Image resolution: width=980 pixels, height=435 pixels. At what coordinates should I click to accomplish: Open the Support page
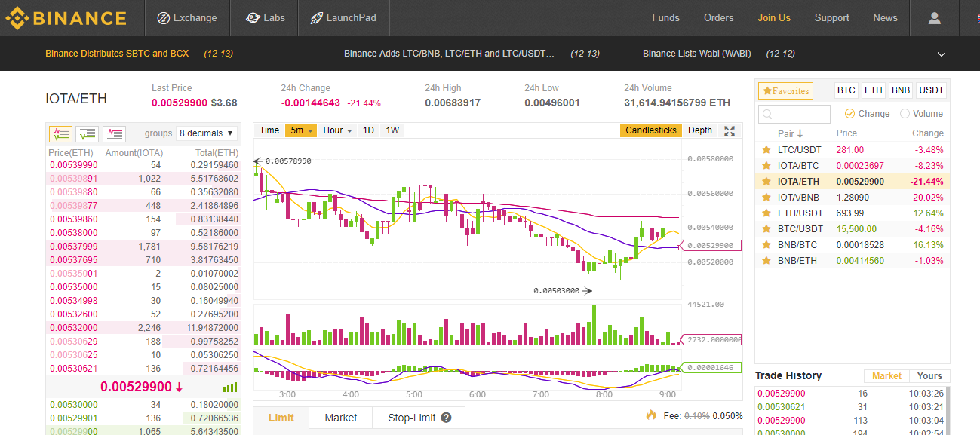tap(831, 18)
